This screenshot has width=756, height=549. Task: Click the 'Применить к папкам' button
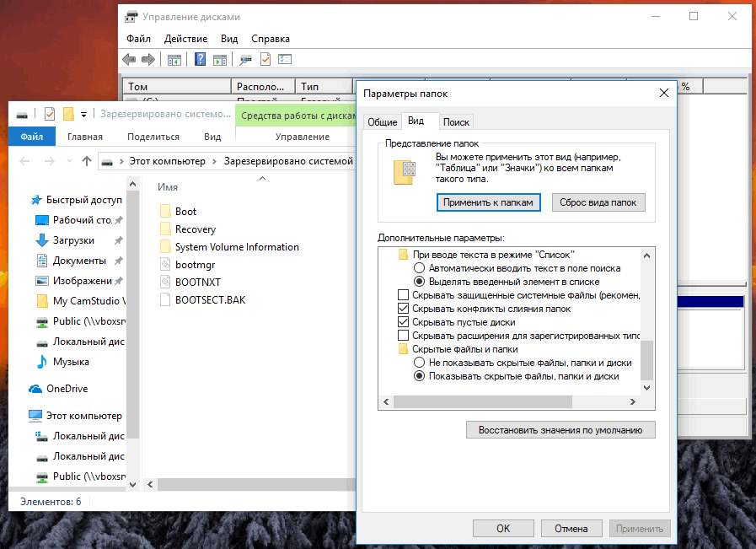488,202
